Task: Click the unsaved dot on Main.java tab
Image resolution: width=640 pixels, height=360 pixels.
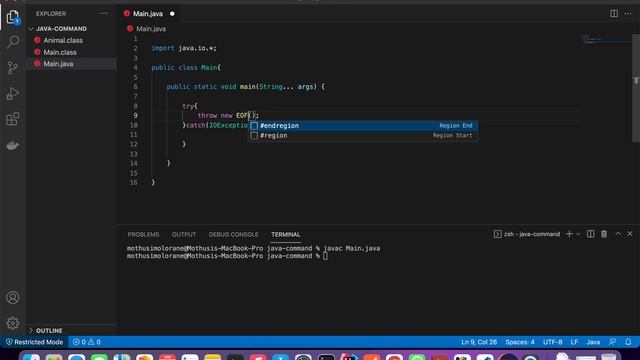Action: tap(172, 13)
